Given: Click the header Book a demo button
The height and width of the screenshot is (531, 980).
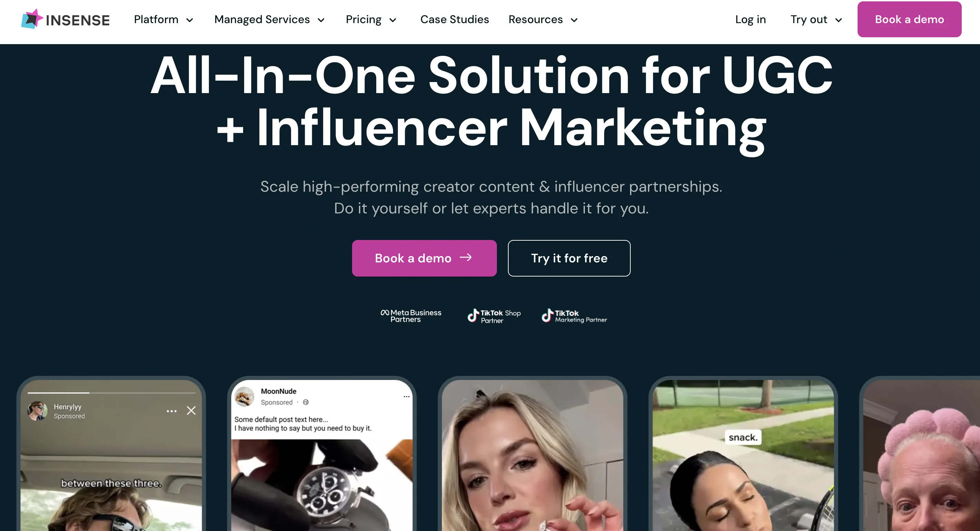Looking at the screenshot, I should tap(909, 19).
